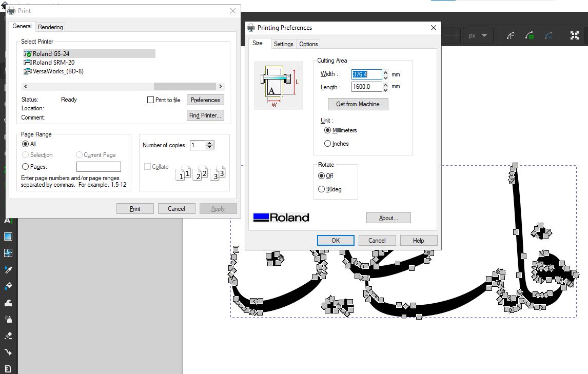The image size is (588, 374).
Task: Increase Width with the up arrow
Action: (385, 72)
